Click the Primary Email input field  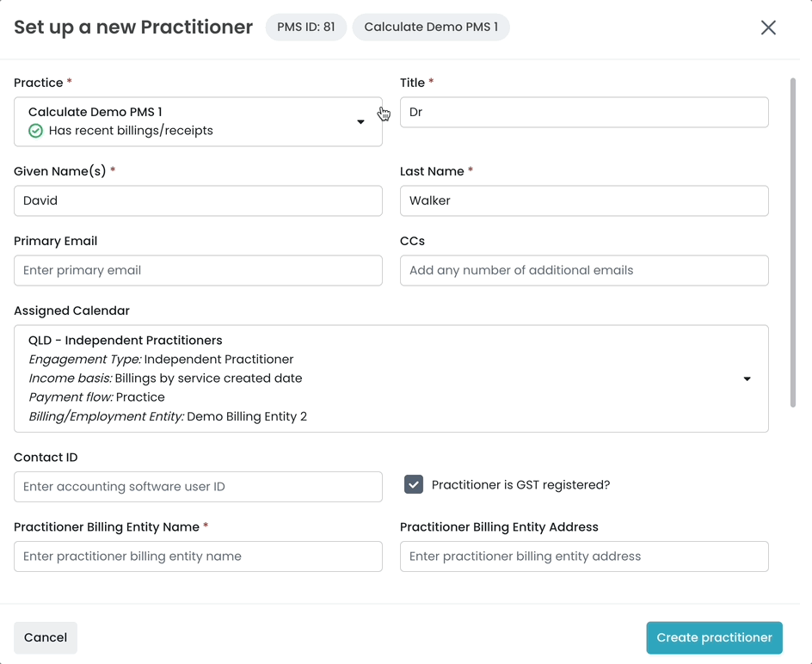(x=198, y=270)
